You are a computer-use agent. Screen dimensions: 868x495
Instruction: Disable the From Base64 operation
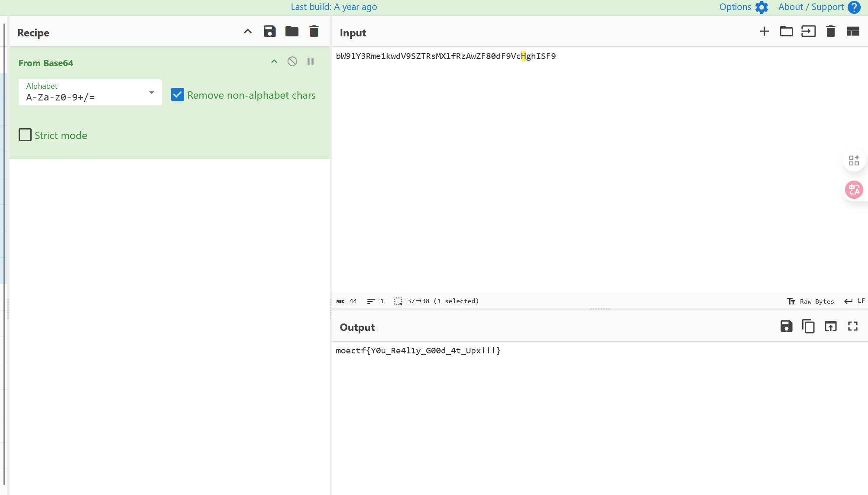click(x=292, y=61)
